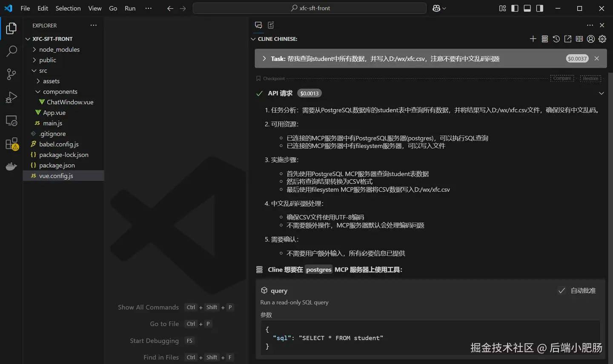Show hidden menu items via ellipsis

pyautogui.click(x=148, y=8)
